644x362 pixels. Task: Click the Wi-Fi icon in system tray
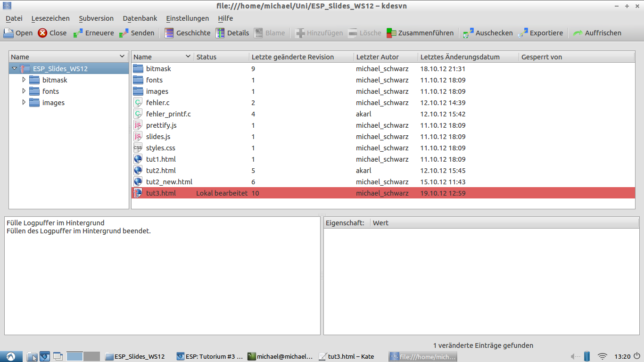pyautogui.click(x=603, y=356)
